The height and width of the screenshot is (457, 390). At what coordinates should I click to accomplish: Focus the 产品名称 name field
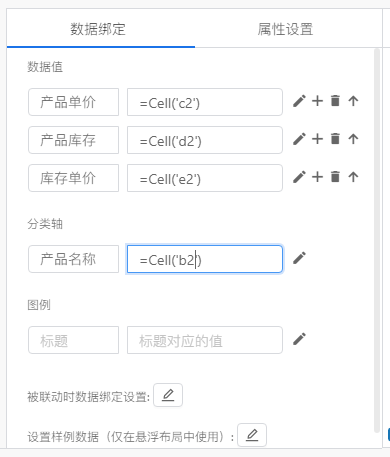[73, 259]
